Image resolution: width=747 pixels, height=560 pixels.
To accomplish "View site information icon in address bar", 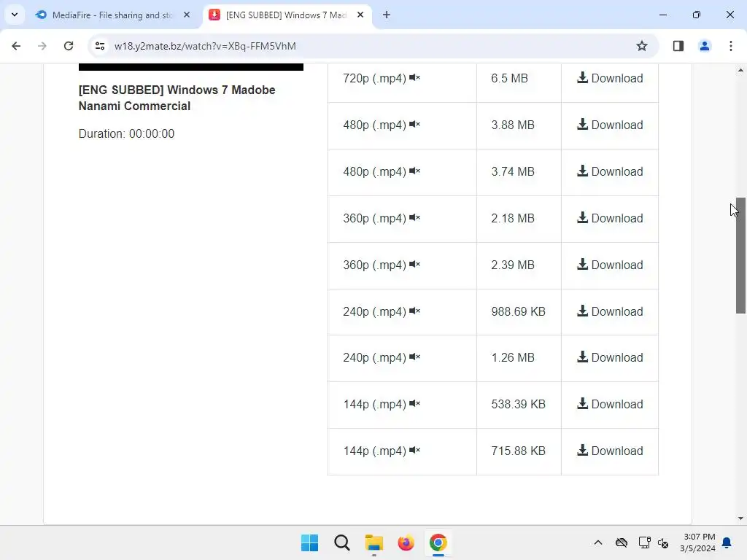I will click(x=100, y=46).
